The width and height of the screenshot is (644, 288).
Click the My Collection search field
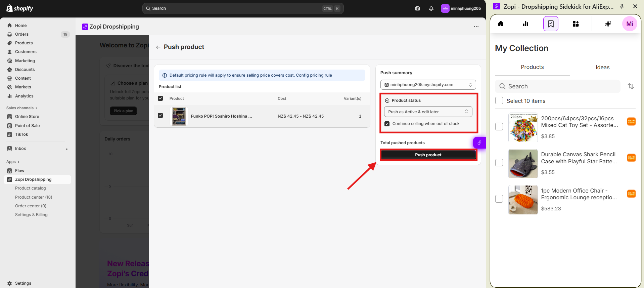tap(557, 86)
